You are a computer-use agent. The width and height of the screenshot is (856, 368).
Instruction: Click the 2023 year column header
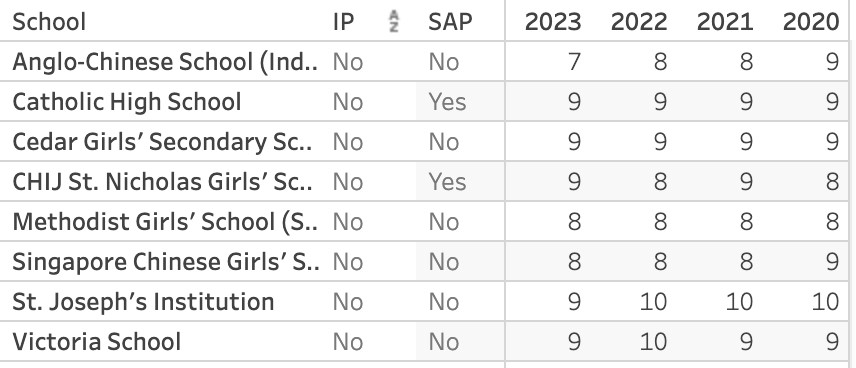tap(553, 22)
